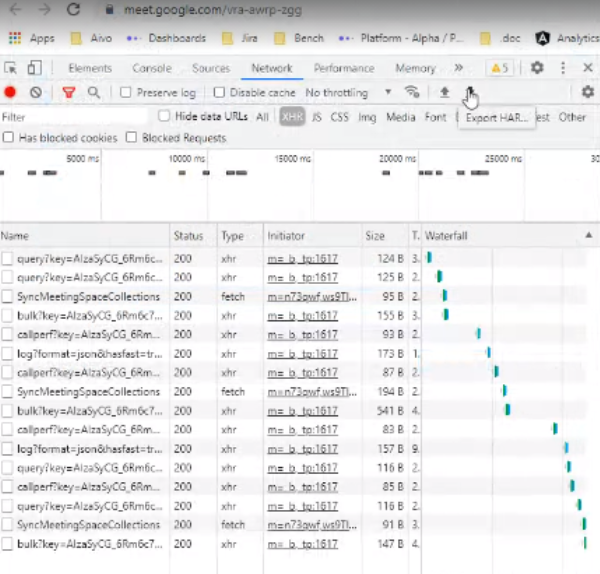Switch to the Elements tab
Viewport: 600px width, 574px height.
[x=90, y=68]
